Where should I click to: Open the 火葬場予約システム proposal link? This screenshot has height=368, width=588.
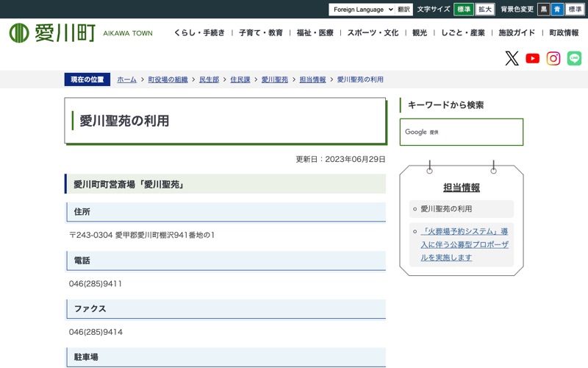coord(465,244)
